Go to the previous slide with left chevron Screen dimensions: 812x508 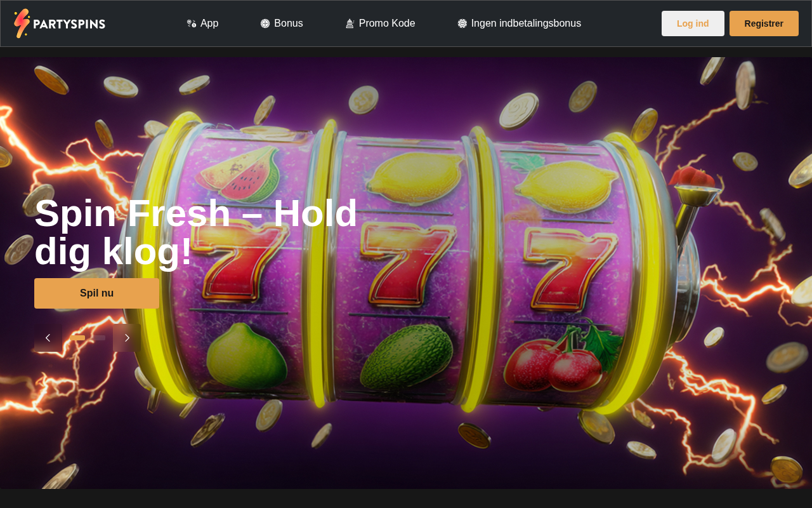click(48, 338)
